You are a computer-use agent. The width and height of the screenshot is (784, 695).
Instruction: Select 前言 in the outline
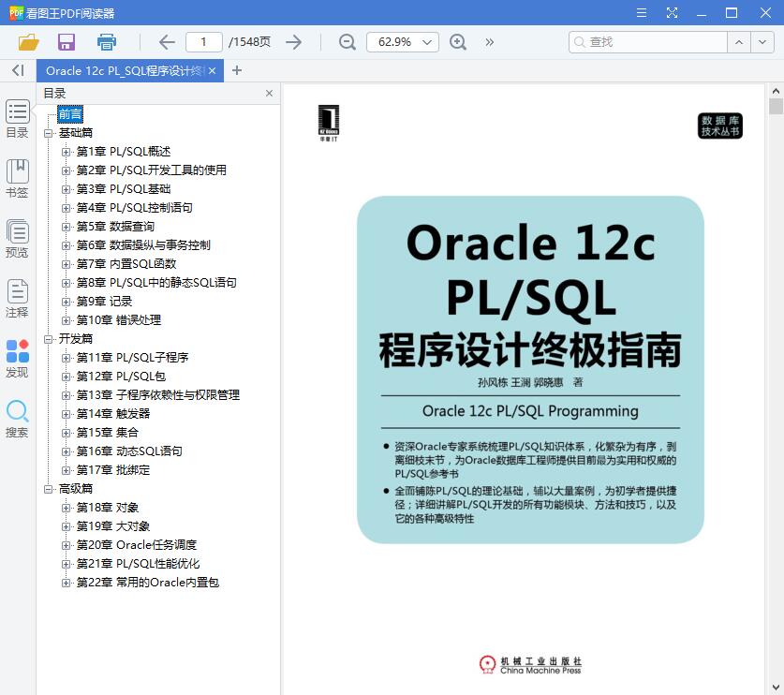(70, 114)
